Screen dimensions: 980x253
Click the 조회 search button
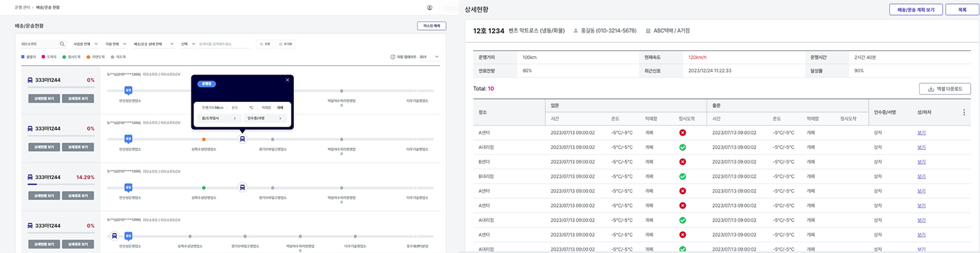coord(265,44)
